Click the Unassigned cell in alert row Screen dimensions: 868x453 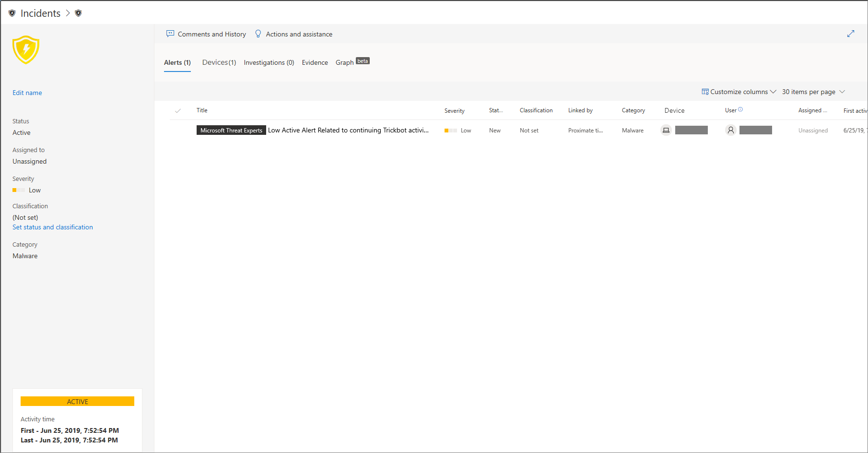tap(813, 131)
